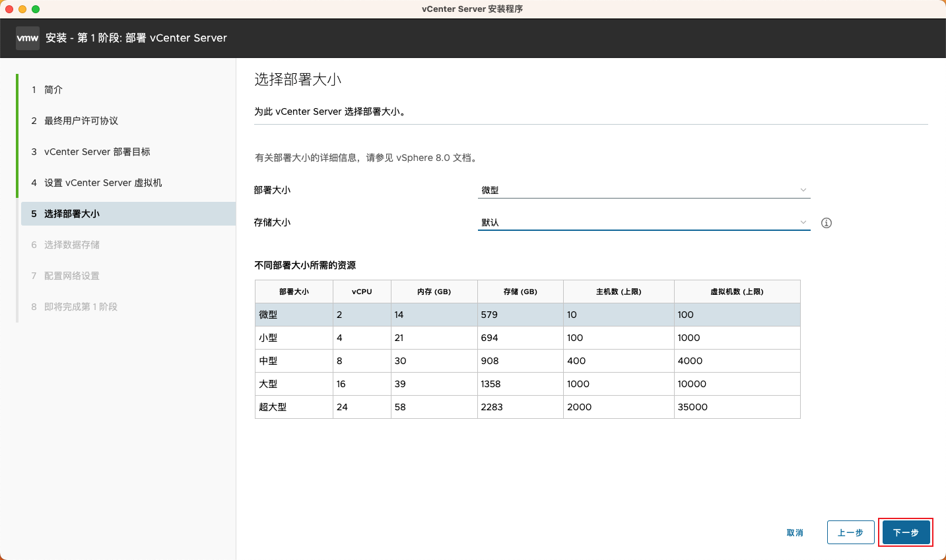The image size is (946, 560).
Task: Click storage value 1358
Action: (x=490, y=384)
